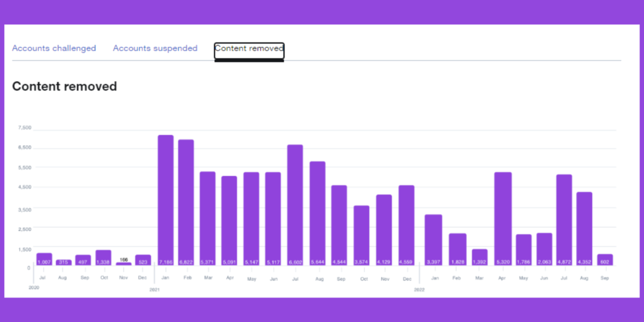Click the small November 2020 bar labeled 166
Screen dimensions: 644x322
pyautogui.click(x=123, y=264)
